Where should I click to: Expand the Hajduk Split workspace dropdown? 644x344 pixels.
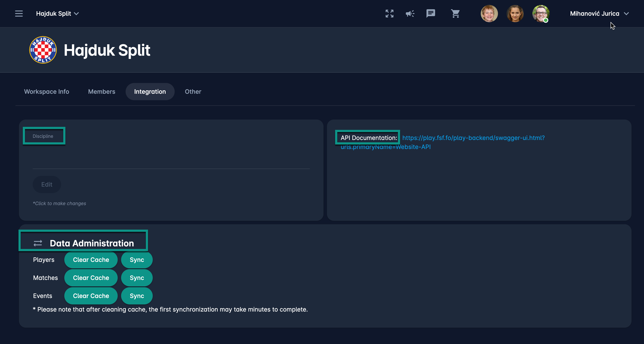(x=57, y=14)
